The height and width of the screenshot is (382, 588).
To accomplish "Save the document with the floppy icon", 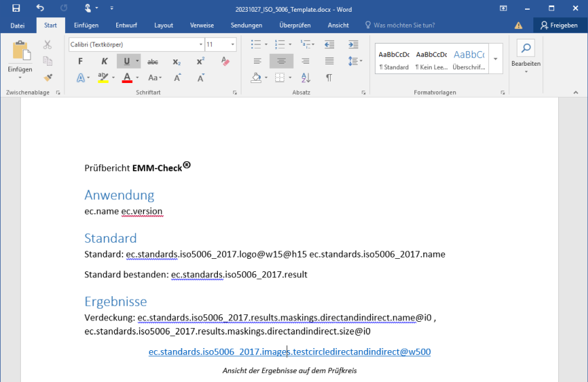I will [16, 8].
